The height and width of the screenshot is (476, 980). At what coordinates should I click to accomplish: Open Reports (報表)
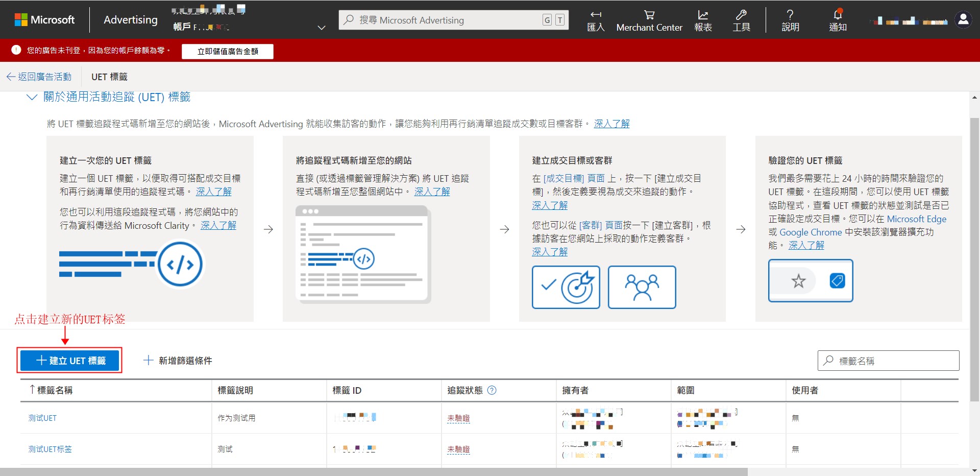(703, 21)
